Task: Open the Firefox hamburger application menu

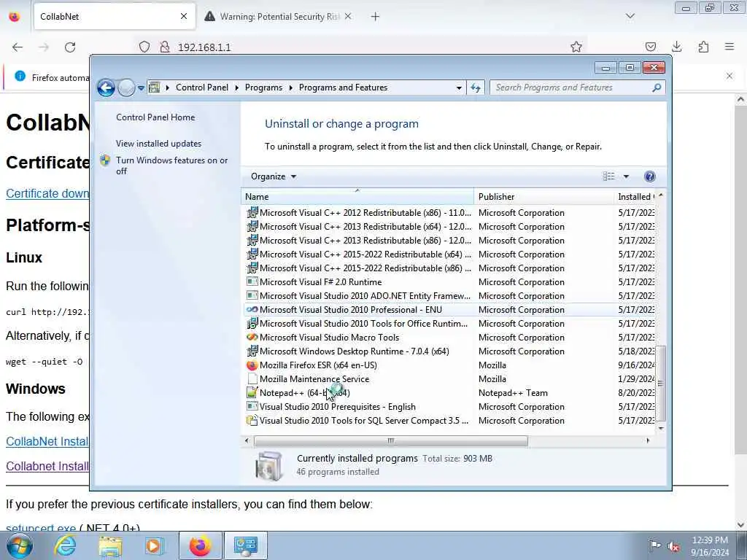Action: pos(729,47)
